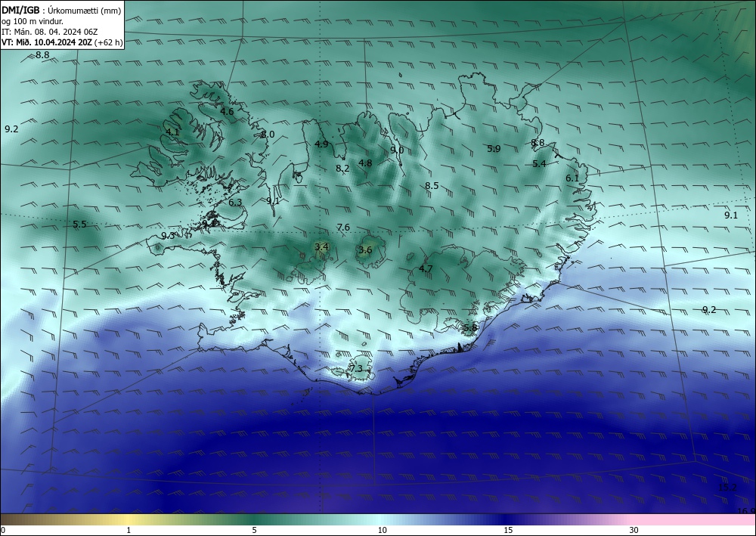Select the 3.4 value on the glacier
Viewport: 756px width, 536px height.
(321, 246)
